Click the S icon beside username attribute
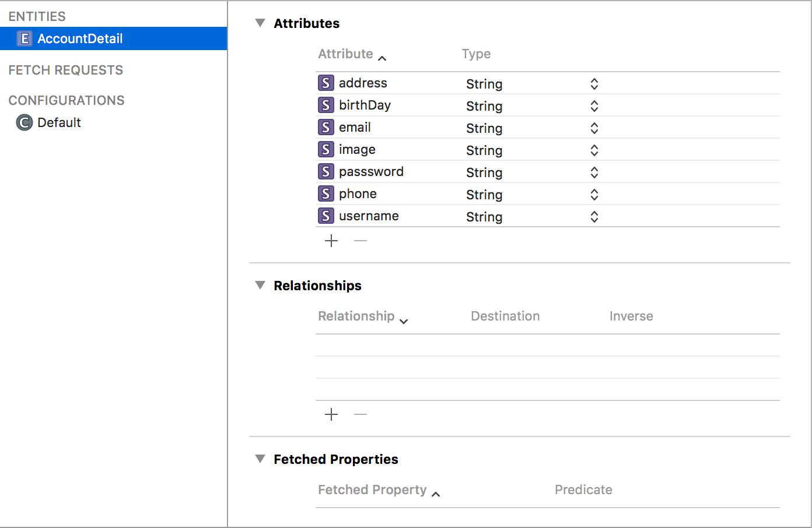Image resolution: width=812 pixels, height=528 pixels. (x=325, y=216)
